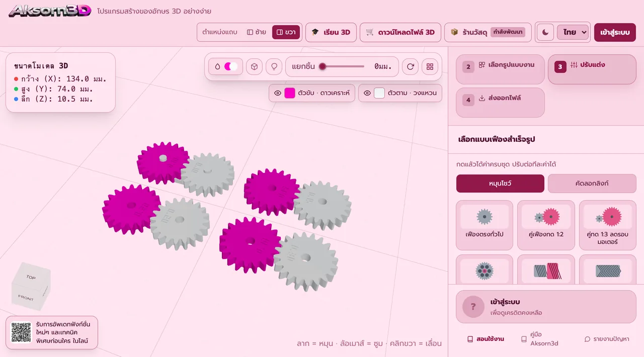Click the คัดลอกลิงก์ button
Image resolution: width=644 pixels, height=357 pixels.
point(592,184)
